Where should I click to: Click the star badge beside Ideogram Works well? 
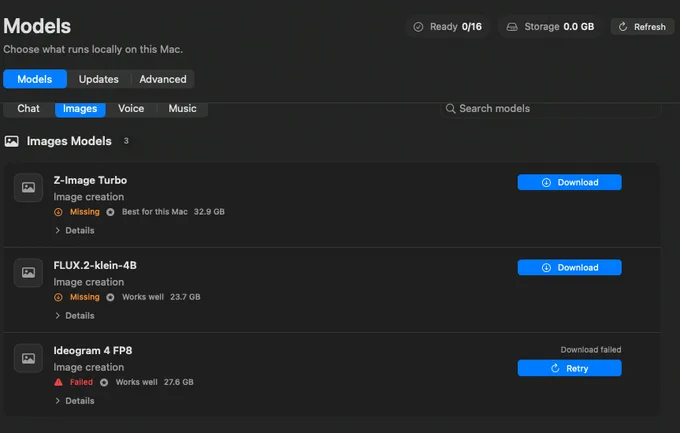(104, 382)
